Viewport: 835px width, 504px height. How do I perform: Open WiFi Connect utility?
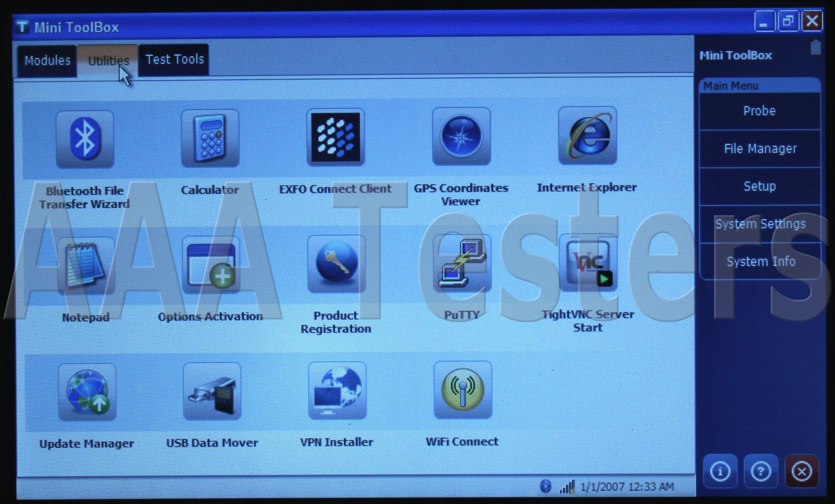463,390
